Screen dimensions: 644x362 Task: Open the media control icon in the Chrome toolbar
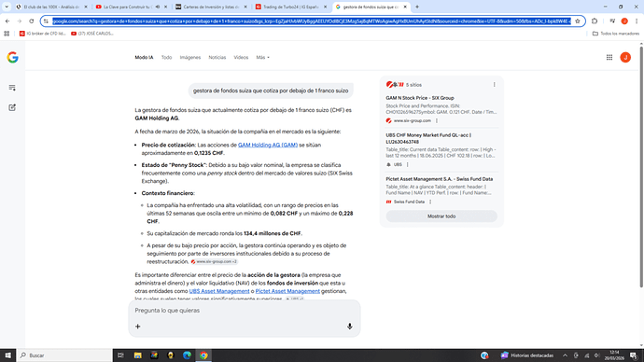click(x=612, y=21)
